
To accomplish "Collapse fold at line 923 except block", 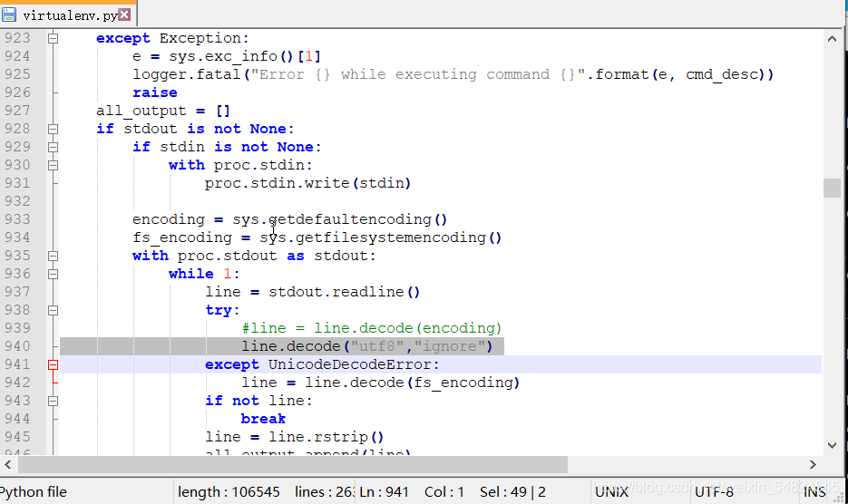I will click(x=53, y=38).
